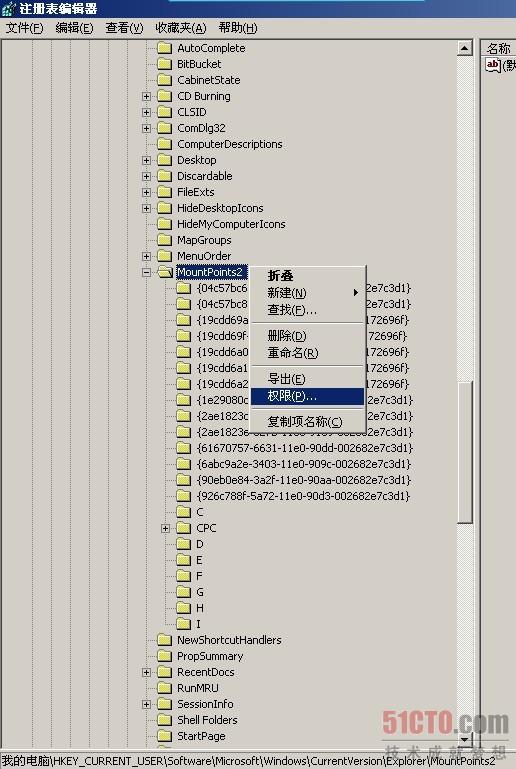Collapse the MountPoints2 key
The width and height of the screenshot is (516, 769).
[146, 272]
